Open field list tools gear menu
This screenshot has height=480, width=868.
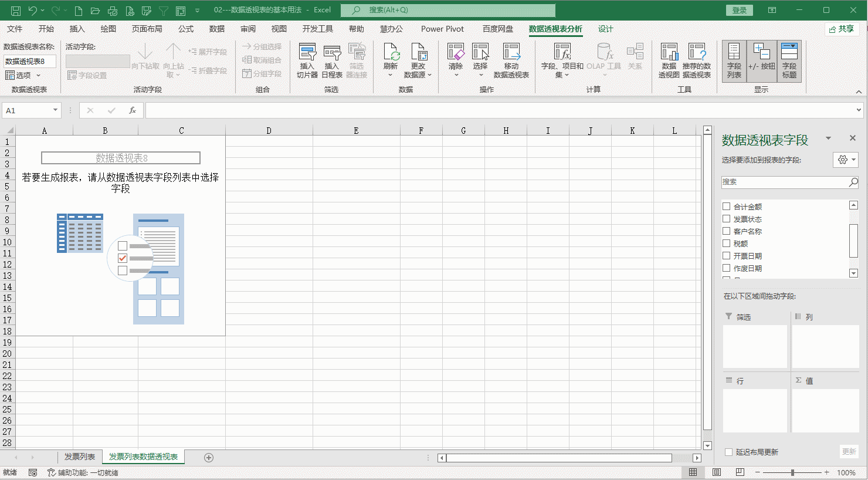pyautogui.click(x=846, y=160)
